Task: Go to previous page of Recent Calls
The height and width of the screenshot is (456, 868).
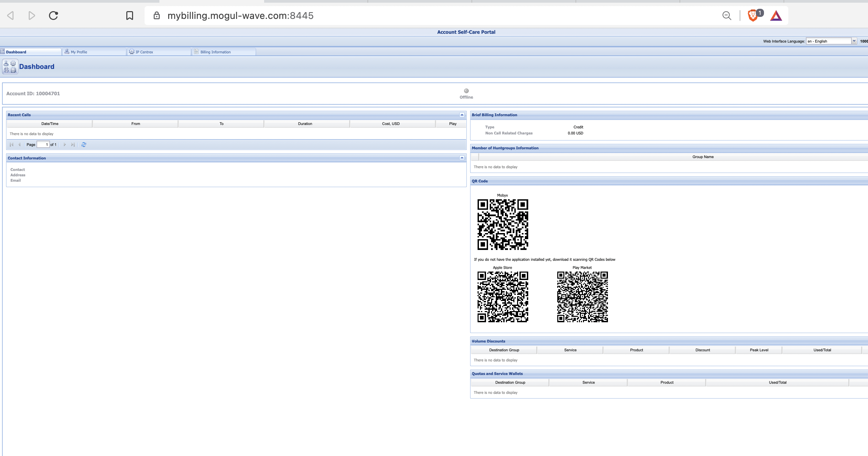Action: (19, 145)
